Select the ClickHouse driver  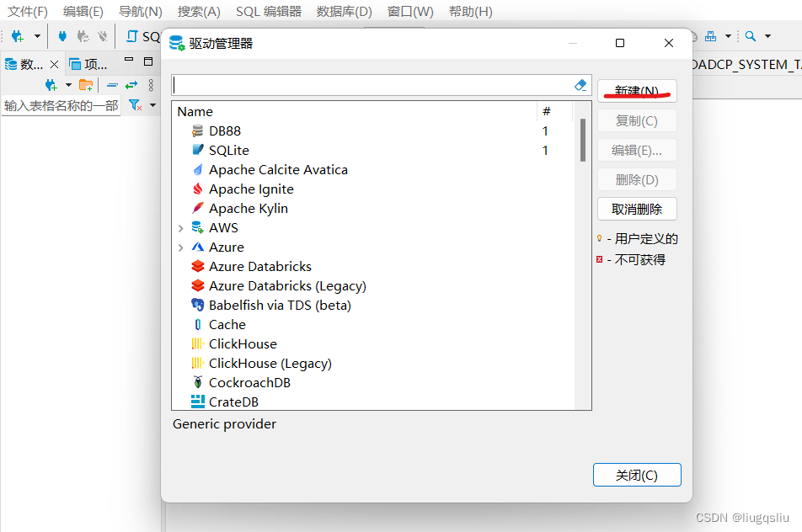[x=373, y=344]
